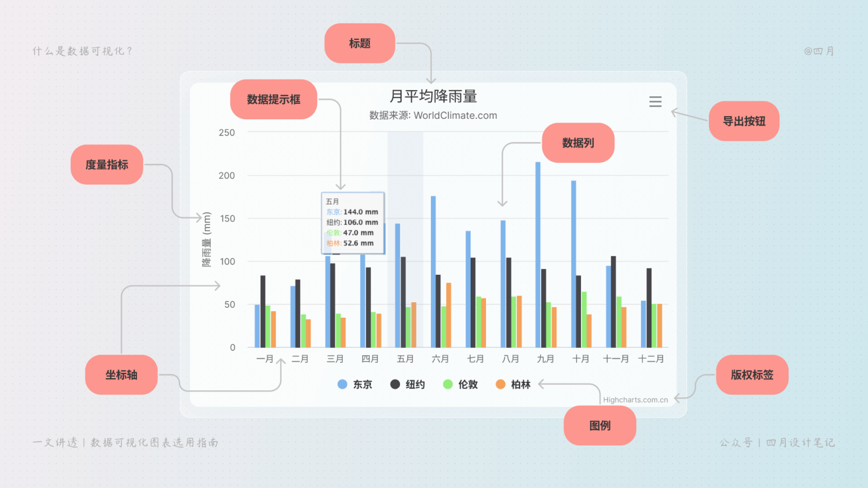The height and width of the screenshot is (488, 868).
Task: Click the 坐标轴 annotation label
Action: pos(121,375)
